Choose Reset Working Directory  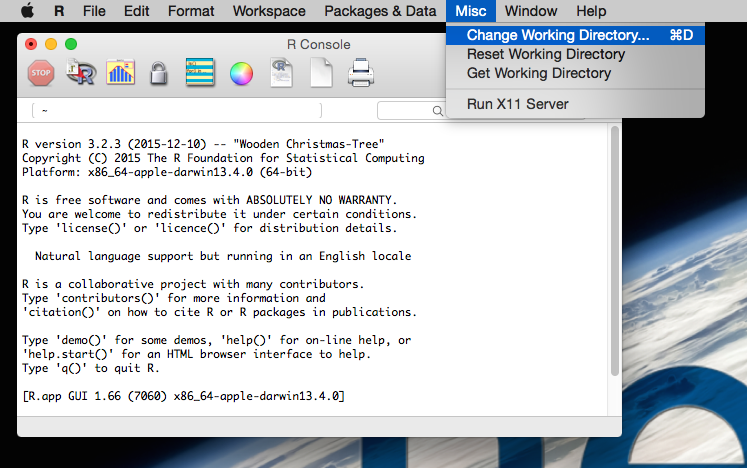[x=575, y=54]
